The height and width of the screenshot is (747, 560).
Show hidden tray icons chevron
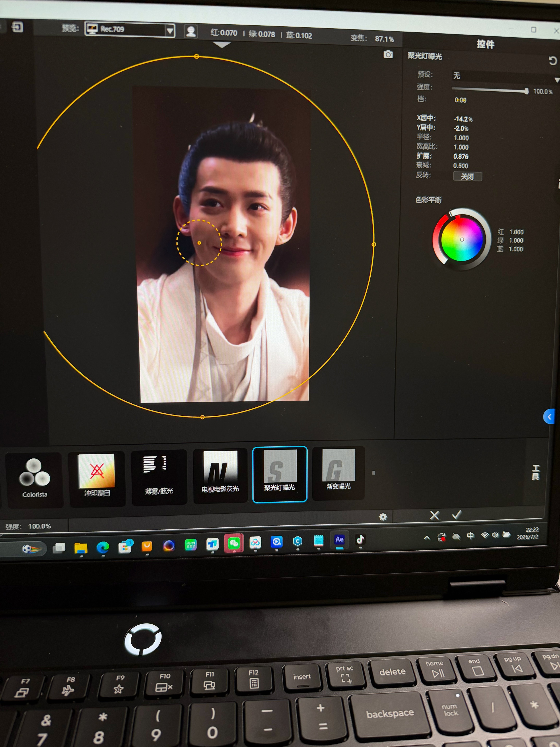[x=427, y=538]
